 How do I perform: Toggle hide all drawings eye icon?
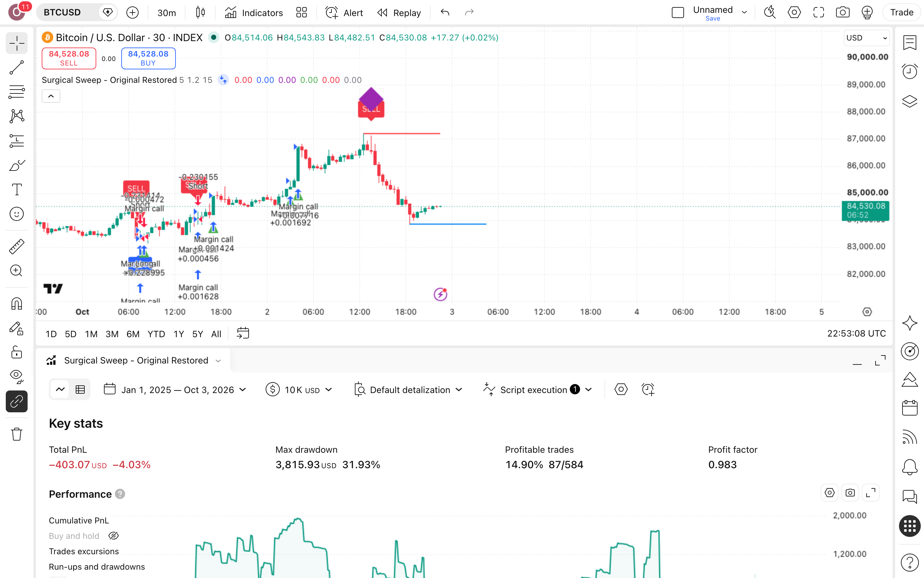(16, 377)
